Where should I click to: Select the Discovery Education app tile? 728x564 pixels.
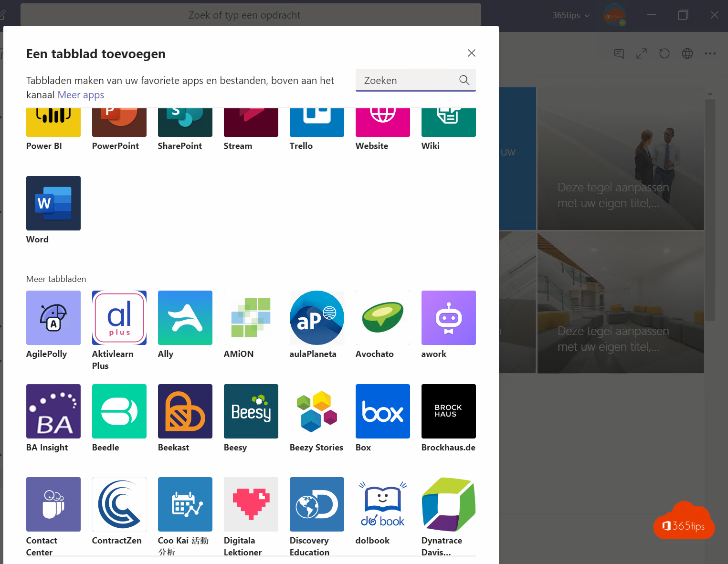coord(317,504)
